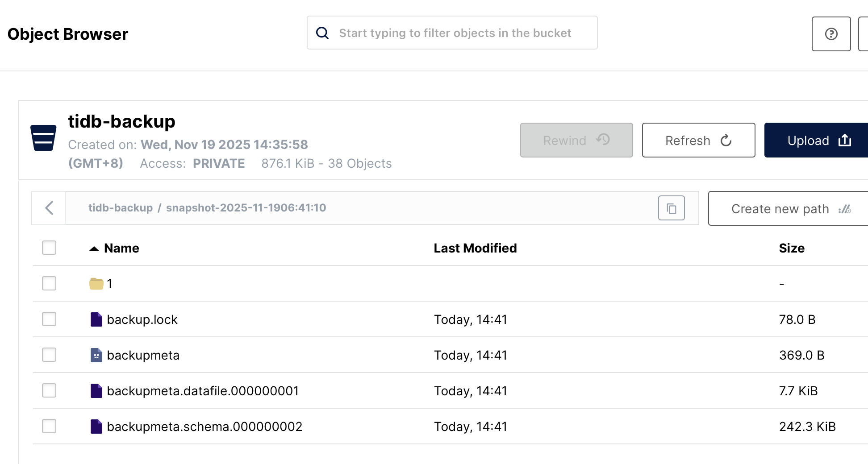This screenshot has height=464, width=868.
Task: Click the backup.lock file icon
Action: pos(96,319)
